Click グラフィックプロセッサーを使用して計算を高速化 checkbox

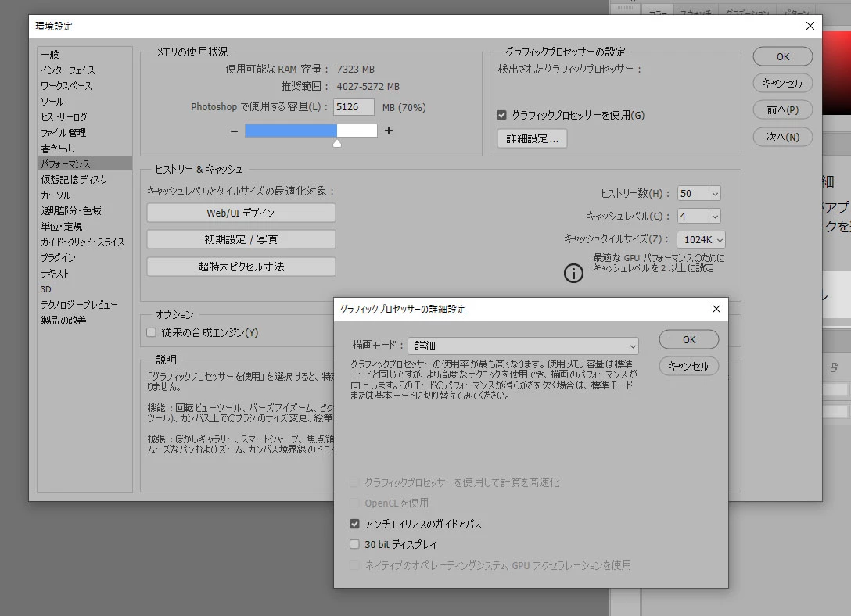354,482
